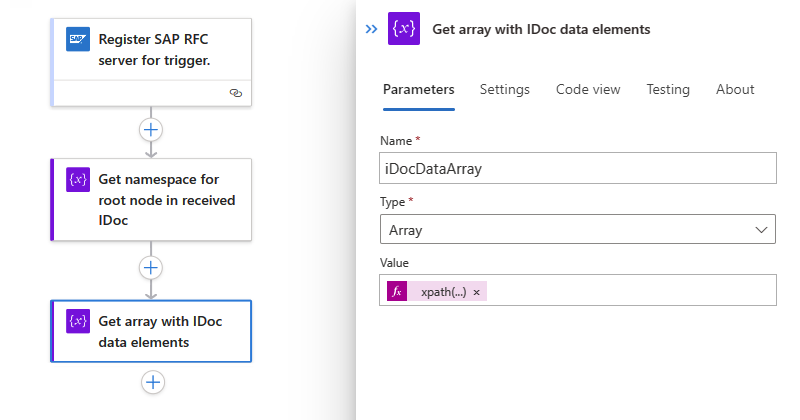Open the Settings tab

(x=505, y=89)
